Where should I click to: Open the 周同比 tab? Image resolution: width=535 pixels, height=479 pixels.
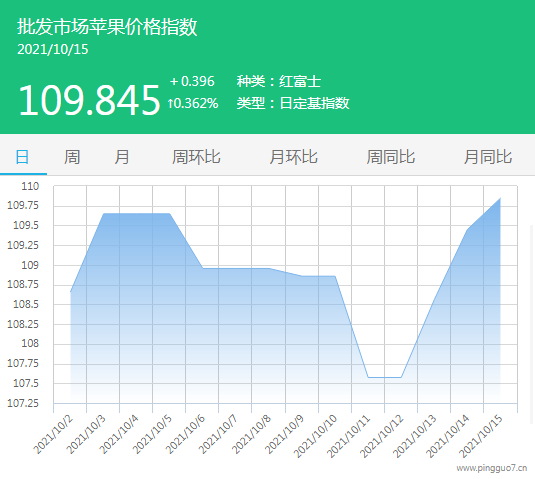click(391, 157)
